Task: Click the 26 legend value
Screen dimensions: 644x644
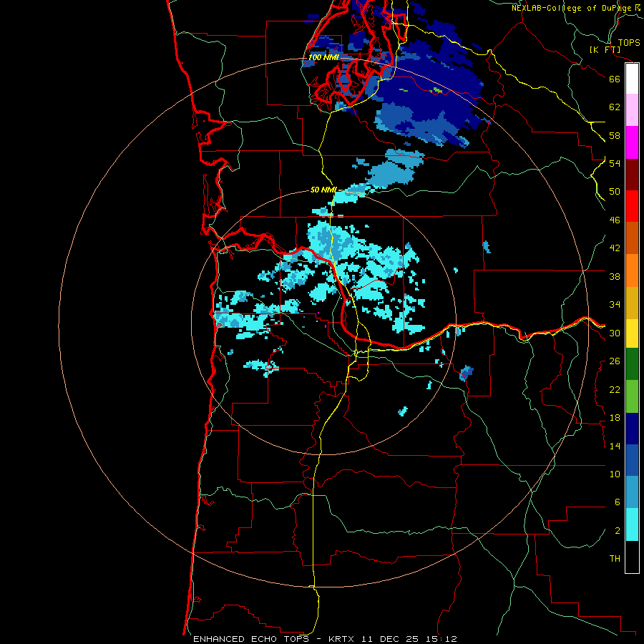Action: [x=615, y=361]
